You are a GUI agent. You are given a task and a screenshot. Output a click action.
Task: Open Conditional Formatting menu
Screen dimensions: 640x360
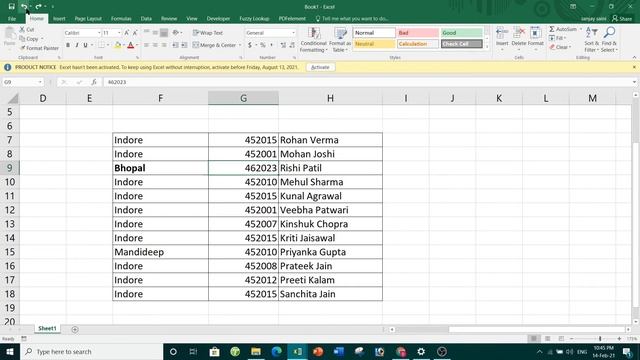pos(313,40)
